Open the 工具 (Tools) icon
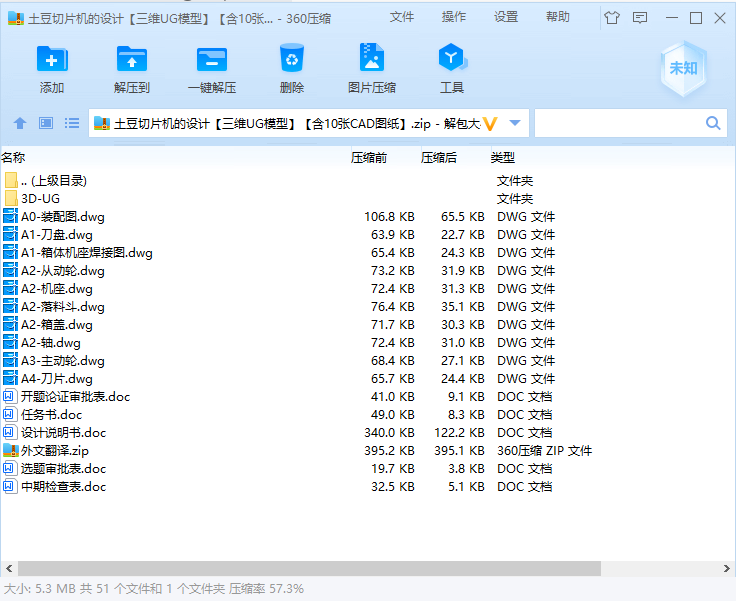736x601 pixels. point(452,57)
